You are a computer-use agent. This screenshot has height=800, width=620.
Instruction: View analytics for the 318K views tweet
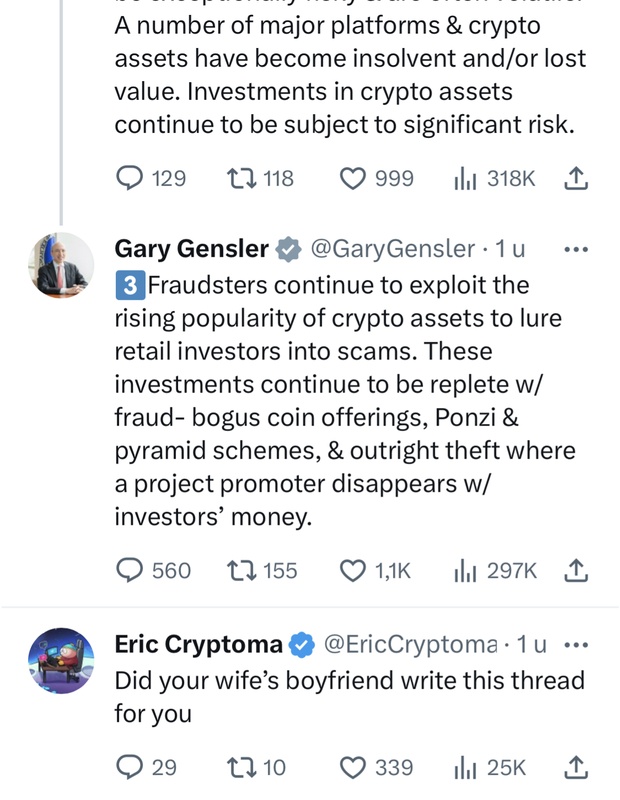coord(465,179)
